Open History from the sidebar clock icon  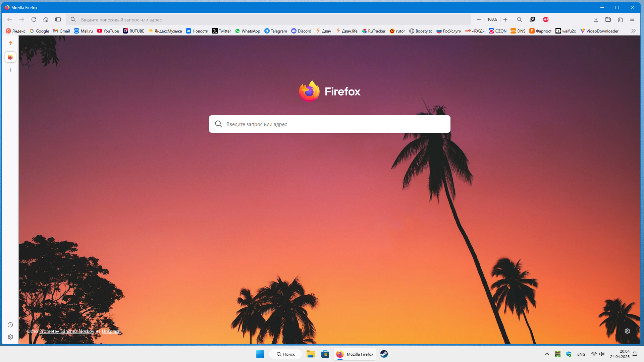[x=10, y=325]
